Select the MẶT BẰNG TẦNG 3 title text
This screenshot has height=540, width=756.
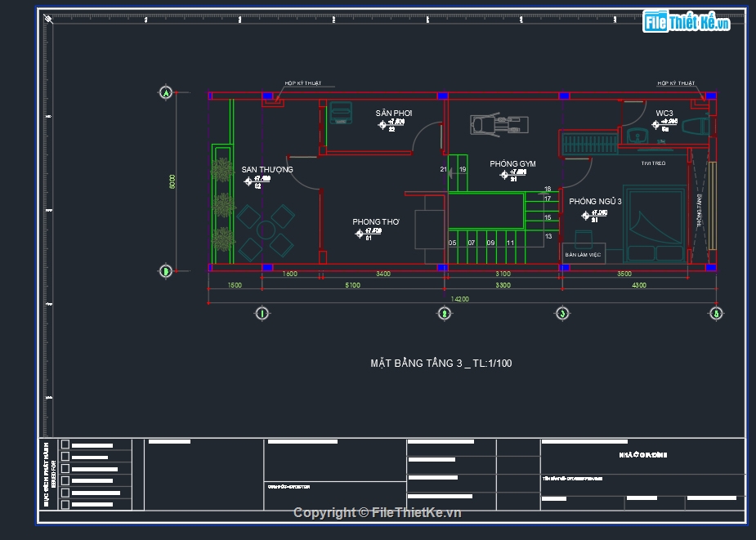pos(441,364)
